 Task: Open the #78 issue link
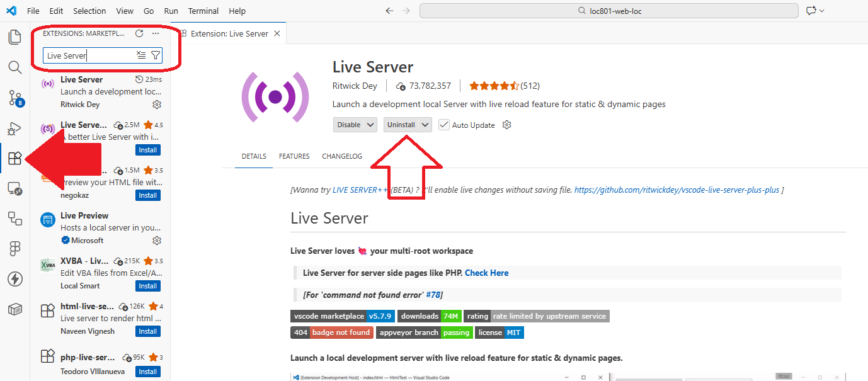434,295
